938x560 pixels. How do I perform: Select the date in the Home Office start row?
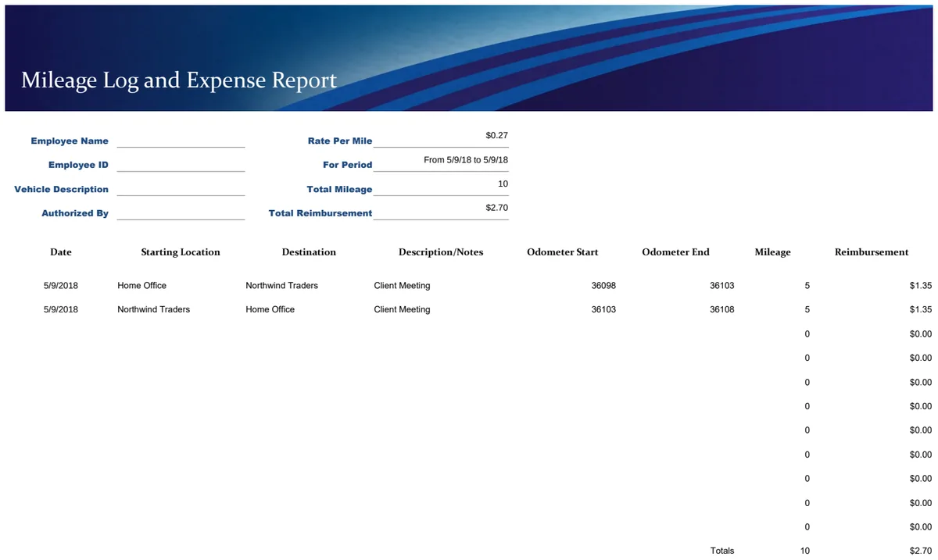coord(61,286)
